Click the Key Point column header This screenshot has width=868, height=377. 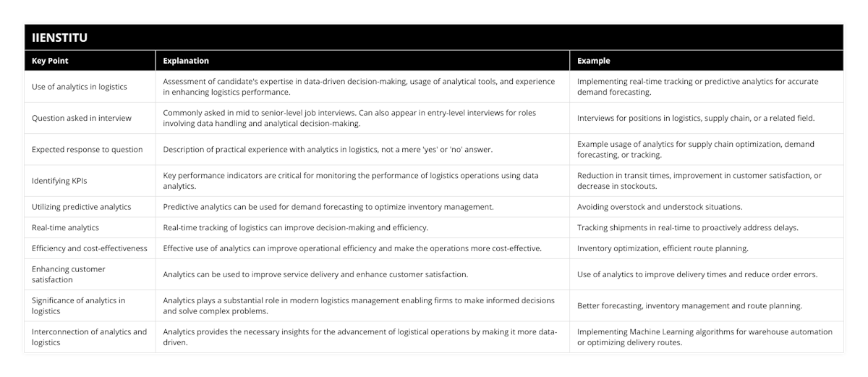click(x=51, y=61)
